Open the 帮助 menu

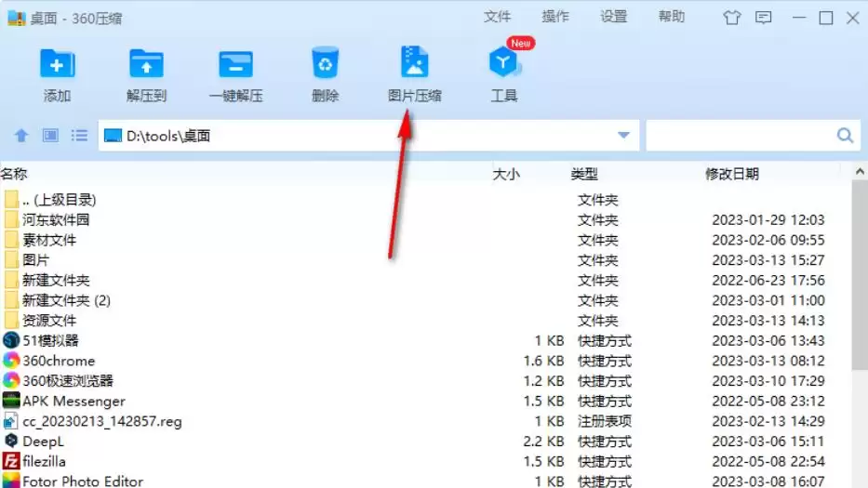(x=672, y=17)
